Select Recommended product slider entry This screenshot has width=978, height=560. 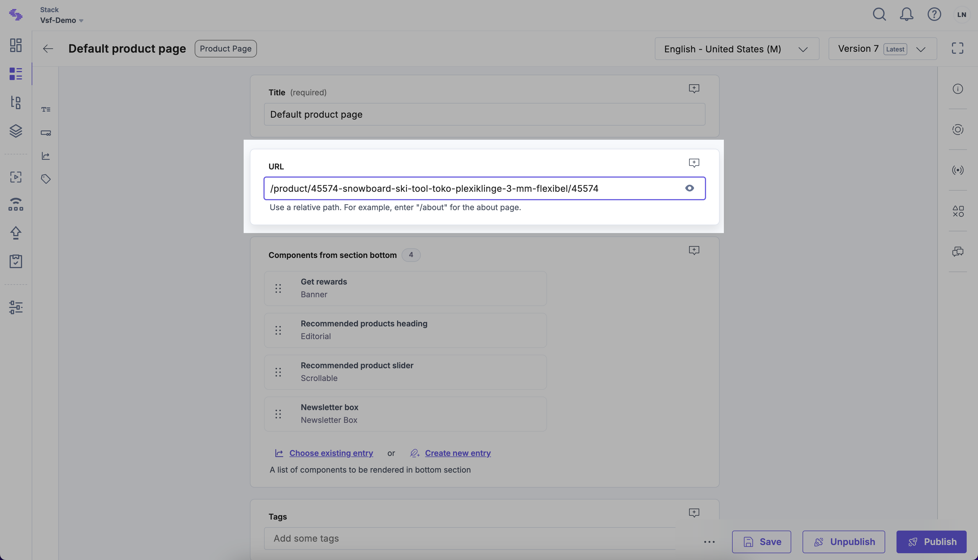[405, 372]
